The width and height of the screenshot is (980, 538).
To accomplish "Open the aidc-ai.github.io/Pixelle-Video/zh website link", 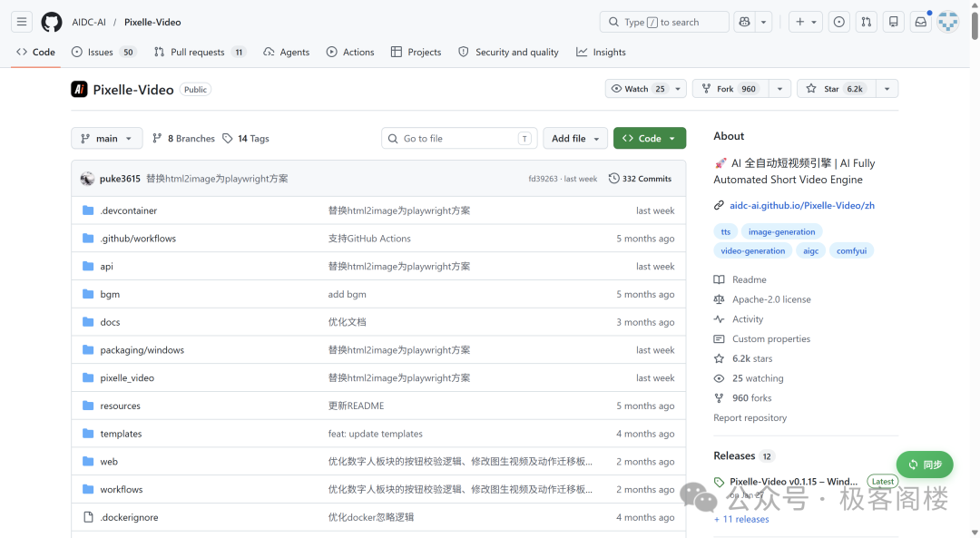I will (802, 205).
